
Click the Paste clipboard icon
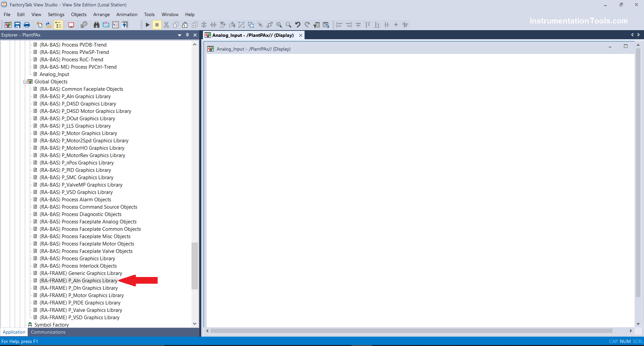coord(185,25)
